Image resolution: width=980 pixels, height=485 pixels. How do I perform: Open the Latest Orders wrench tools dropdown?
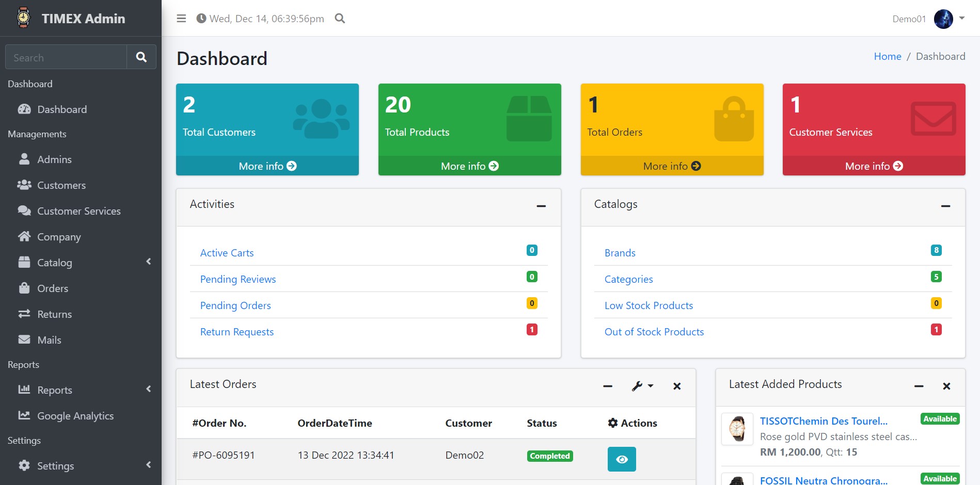click(642, 386)
